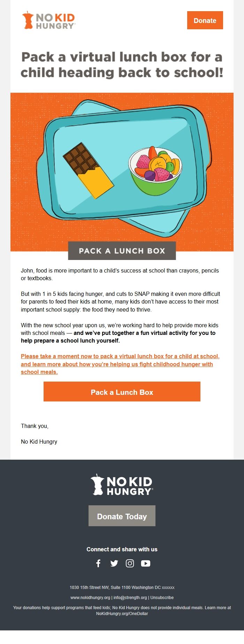Click the virtual lunch box headline text
The width and height of the screenshot is (244, 644).
point(122,65)
